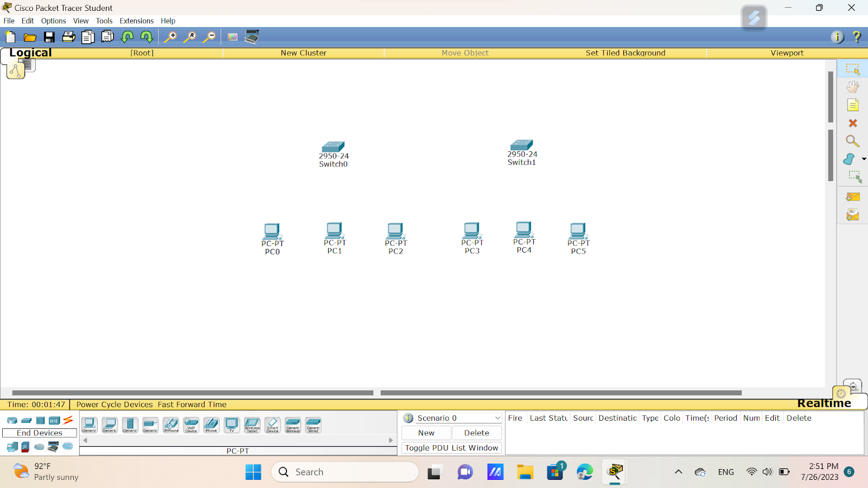Expand the draw shape tool arrow
The width and height of the screenshot is (868, 488).
click(x=864, y=159)
